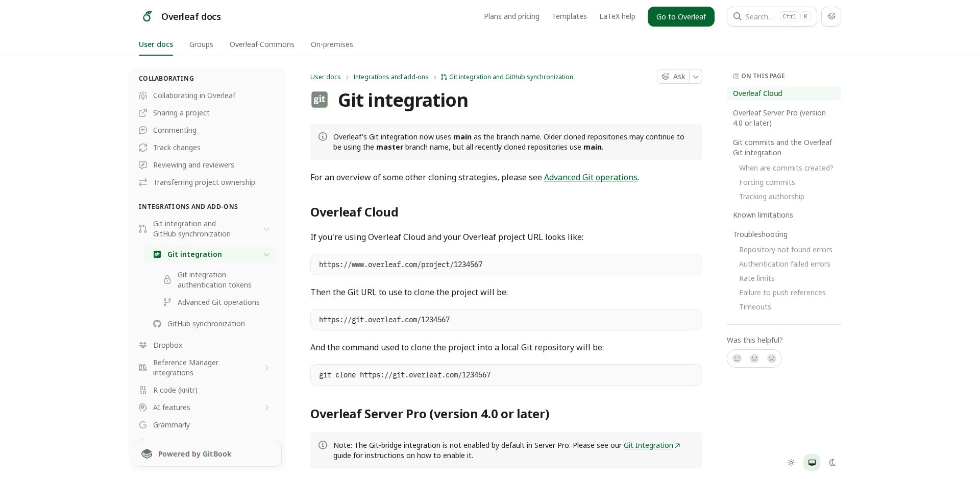The height and width of the screenshot is (479, 980).
Task: Jump to Authentication failed errors section
Action: tap(785, 264)
